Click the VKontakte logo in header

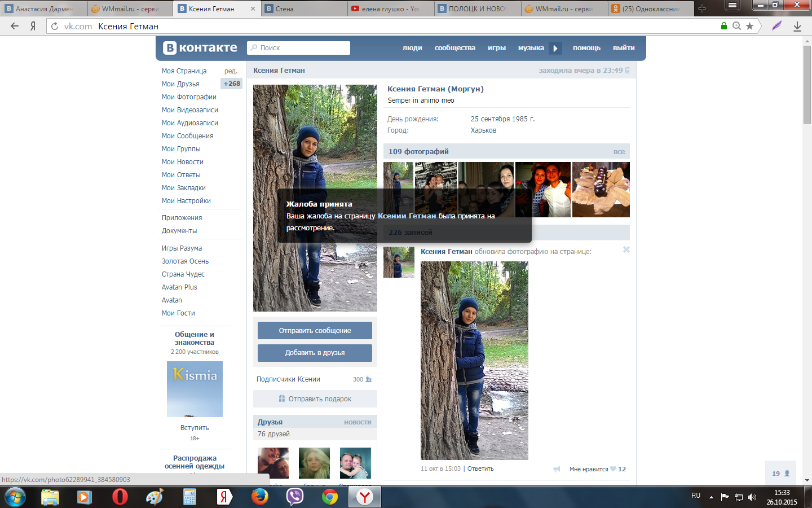(x=200, y=48)
